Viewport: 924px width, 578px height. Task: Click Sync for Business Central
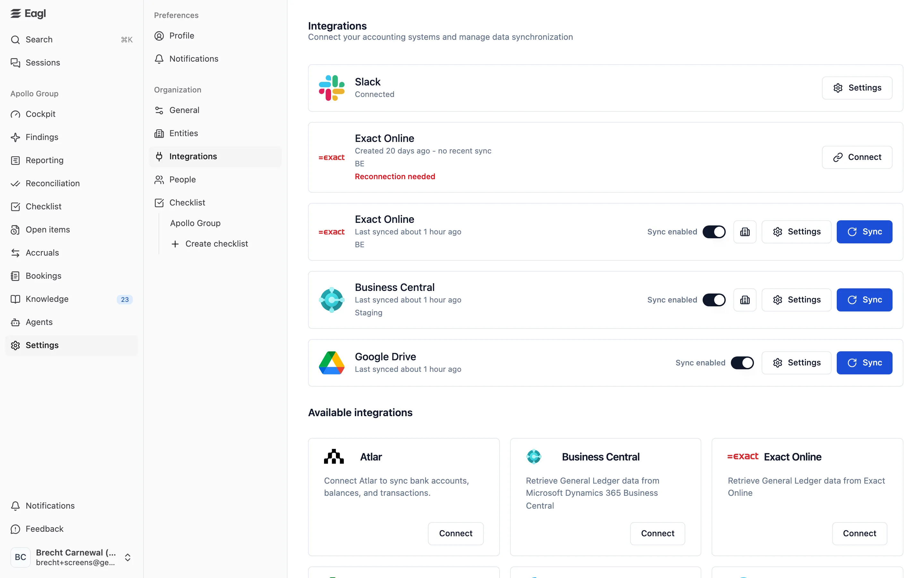864,300
